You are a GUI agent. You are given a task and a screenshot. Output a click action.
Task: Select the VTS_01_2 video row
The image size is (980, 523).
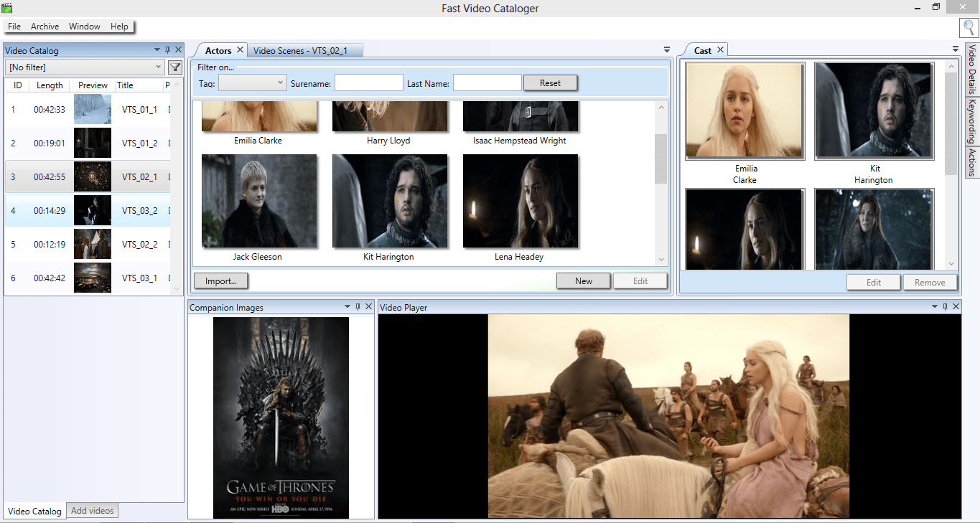coord(88,143)
